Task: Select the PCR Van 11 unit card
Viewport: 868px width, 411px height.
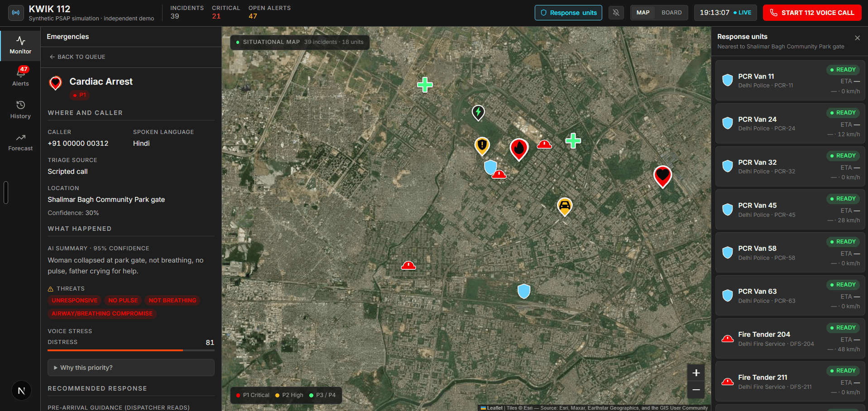Action: pos(790,81)
